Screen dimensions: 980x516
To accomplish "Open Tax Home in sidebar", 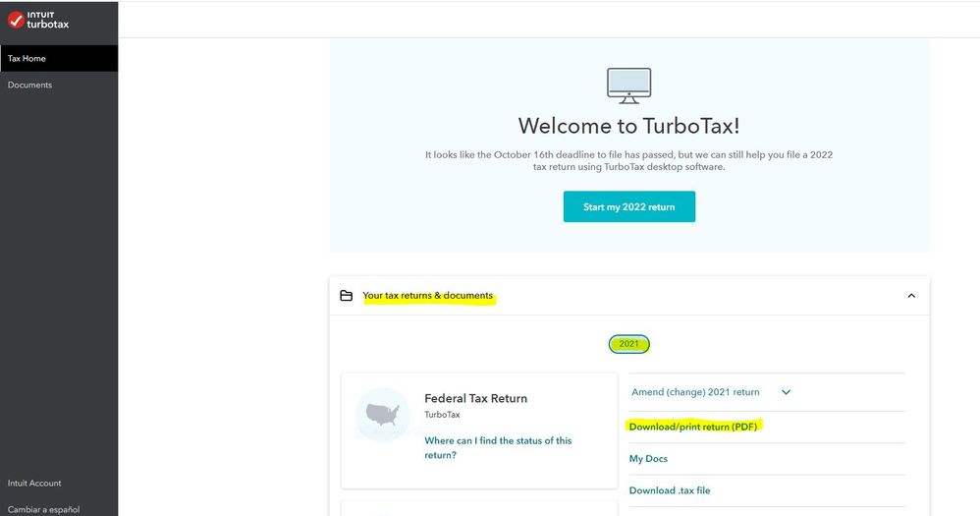I will pos(59,58).
